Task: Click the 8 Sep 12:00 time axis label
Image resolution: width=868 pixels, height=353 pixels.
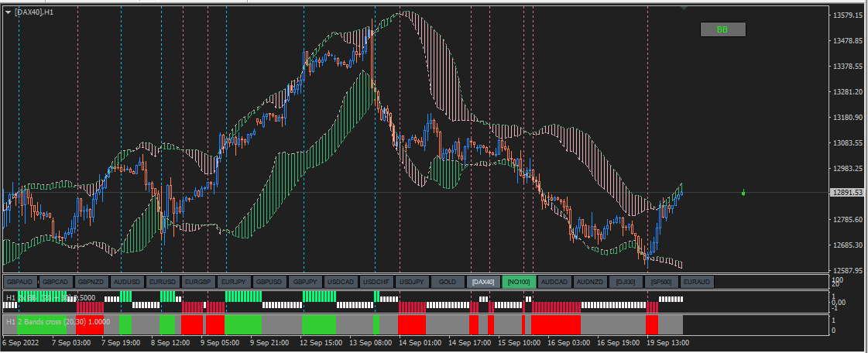Action: 170,343
